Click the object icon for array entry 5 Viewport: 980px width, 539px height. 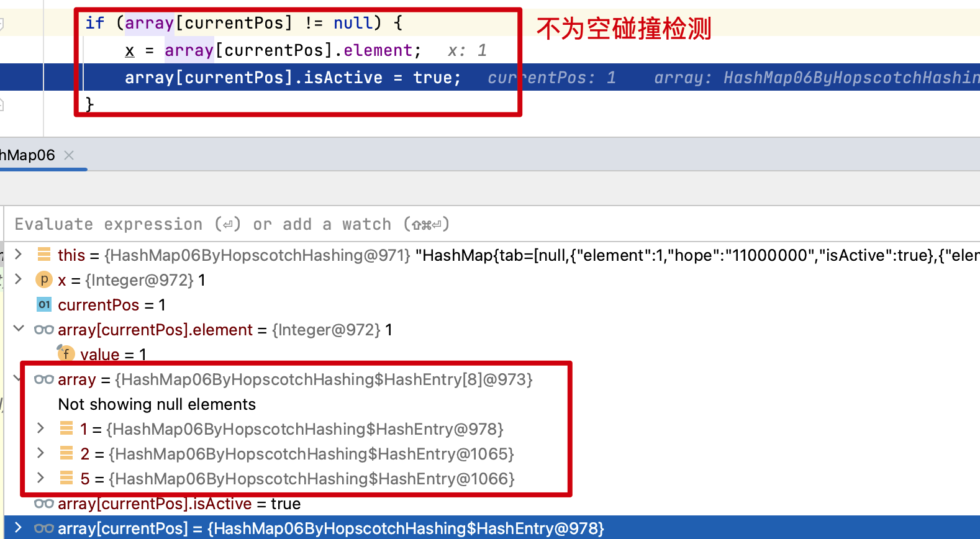point(66,478)
